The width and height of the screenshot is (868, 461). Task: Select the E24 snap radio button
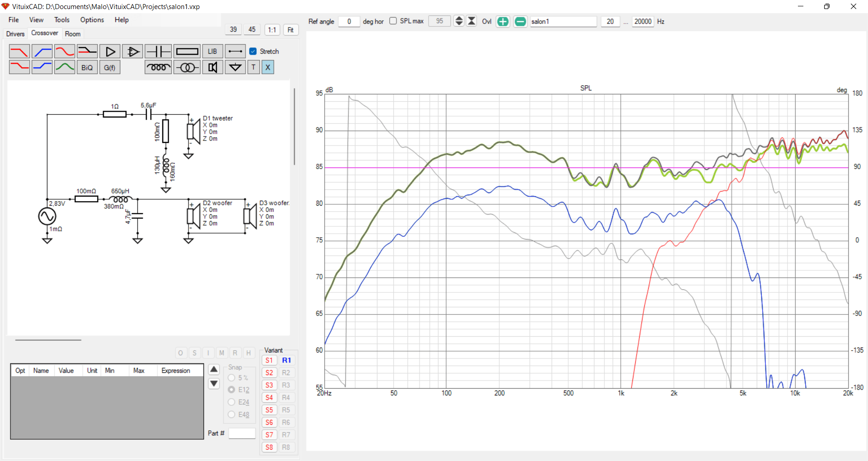tap(231, 402)
